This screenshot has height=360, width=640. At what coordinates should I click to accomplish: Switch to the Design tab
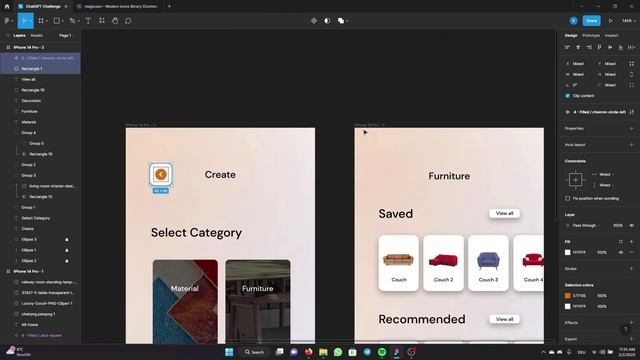click(571, 36)
